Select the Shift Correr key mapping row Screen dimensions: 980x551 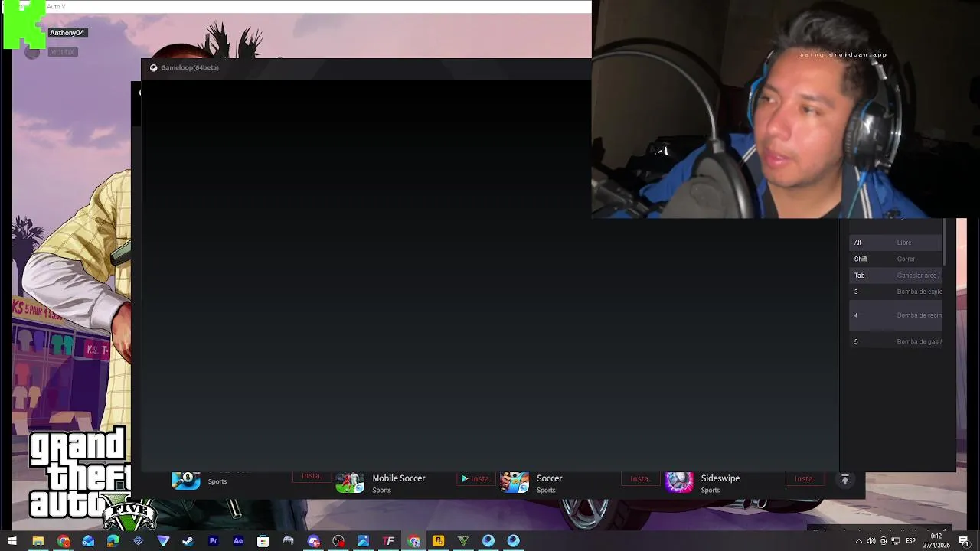click(x=896, y=259)
